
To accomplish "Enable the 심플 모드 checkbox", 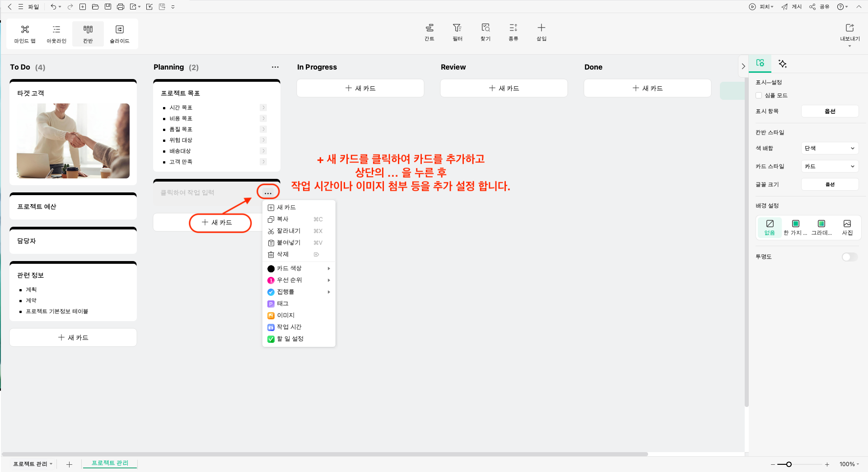I will [759, 95].
